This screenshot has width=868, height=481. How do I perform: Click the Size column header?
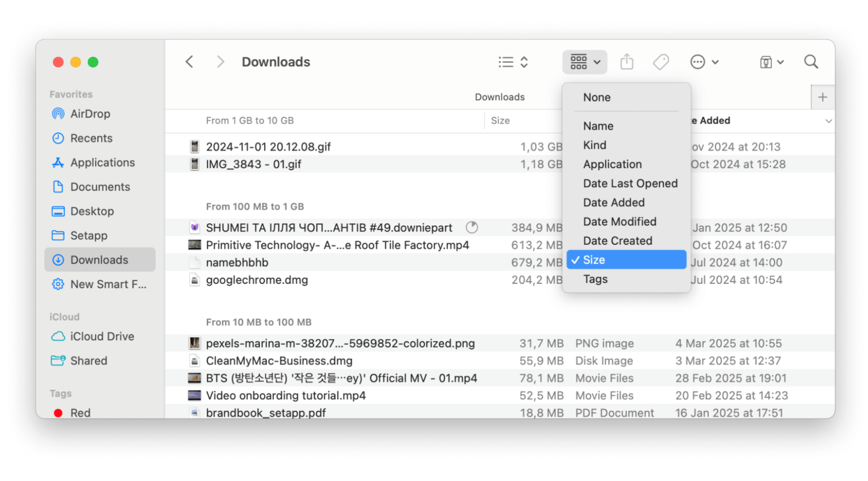500,121
